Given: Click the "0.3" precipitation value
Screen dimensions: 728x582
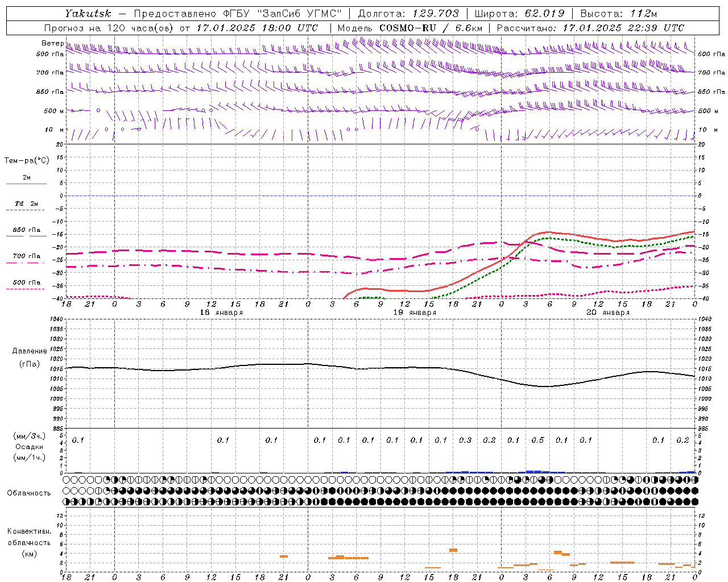Looking at the screenshot, I should click(465, 440).
